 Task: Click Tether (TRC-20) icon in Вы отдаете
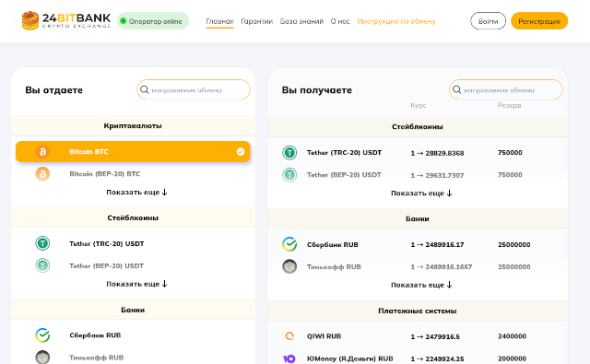coord(42,243)
